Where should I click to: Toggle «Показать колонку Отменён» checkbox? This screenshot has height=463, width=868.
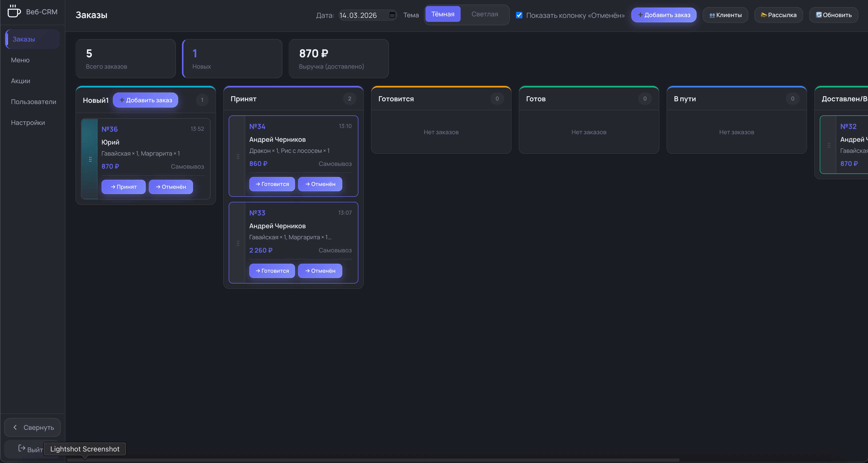pyautogui.click(x=519, y=15)
